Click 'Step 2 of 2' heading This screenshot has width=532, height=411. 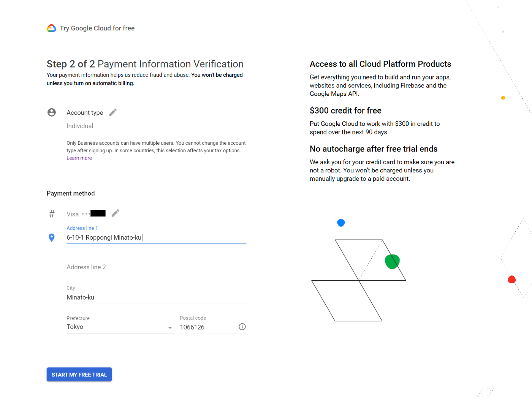[71, 64]
